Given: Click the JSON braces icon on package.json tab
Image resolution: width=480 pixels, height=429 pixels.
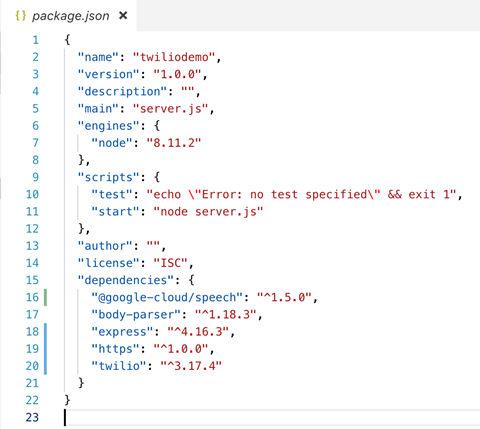Looking at the screenshot, I should 21,16.
